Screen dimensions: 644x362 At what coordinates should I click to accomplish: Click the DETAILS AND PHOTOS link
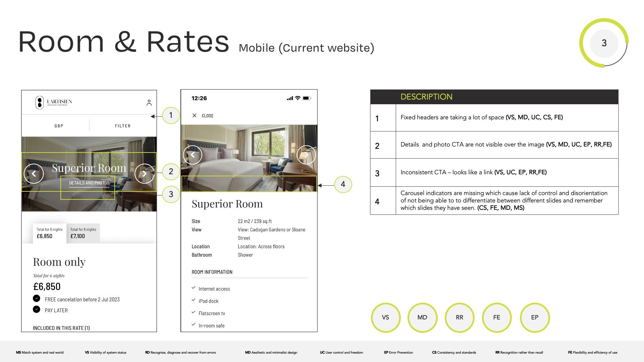[89, 183]
